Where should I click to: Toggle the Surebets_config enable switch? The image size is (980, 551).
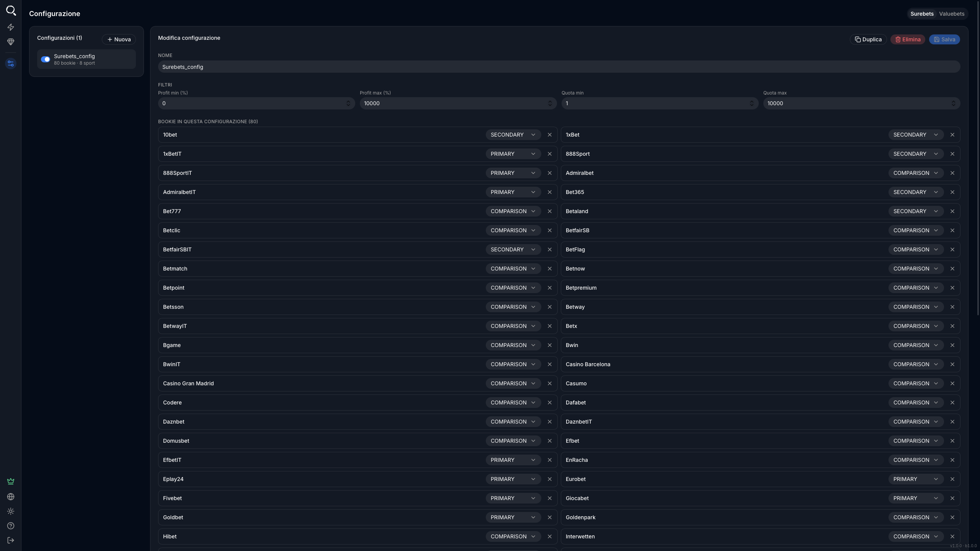click(46, 59)
